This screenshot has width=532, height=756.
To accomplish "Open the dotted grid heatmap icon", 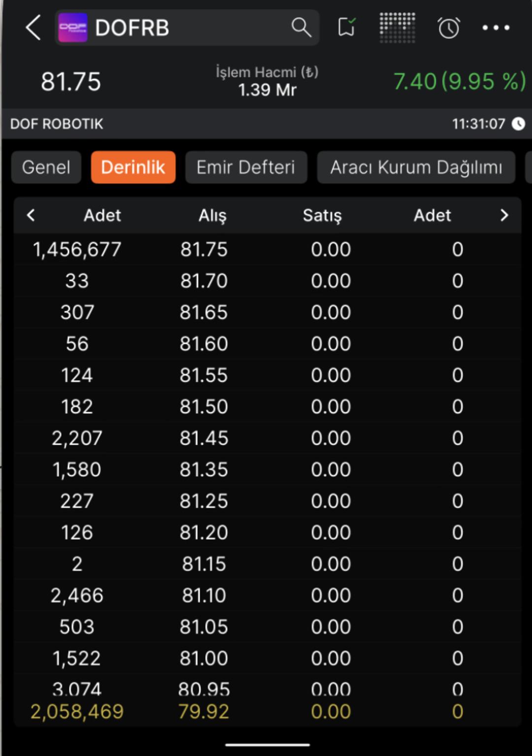I will (x=397, y=28).
